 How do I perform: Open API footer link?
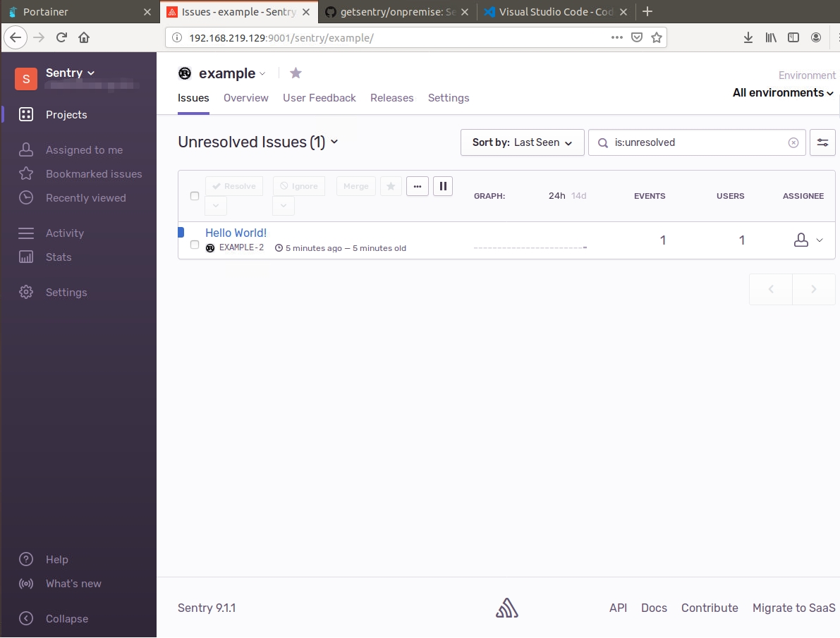[x=618, y=608]
